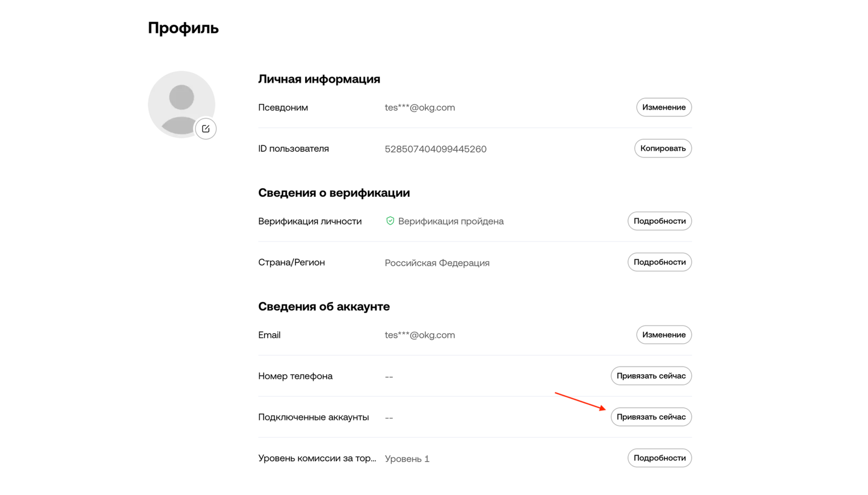Open Подробности for commission level row
The height and width of the screenshot is (495, 868).
click(x=659, y=458)
